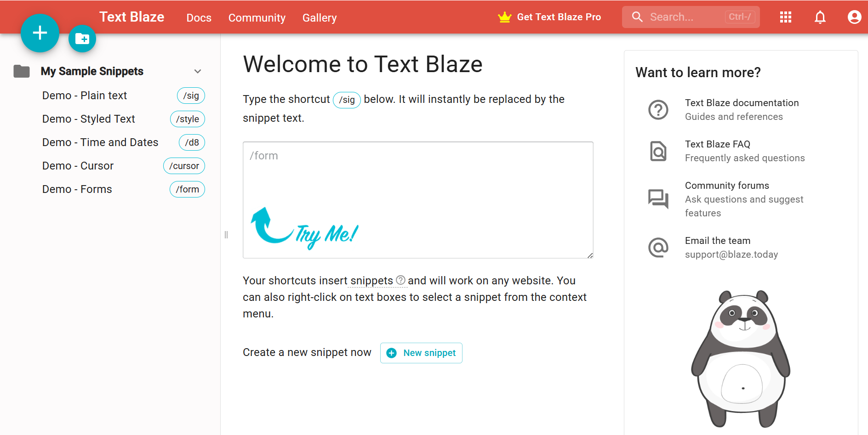The height and width of the screenshot is (435, 868).
Task: Click the crown Get Text Blaze Pro
Action: 549,17
